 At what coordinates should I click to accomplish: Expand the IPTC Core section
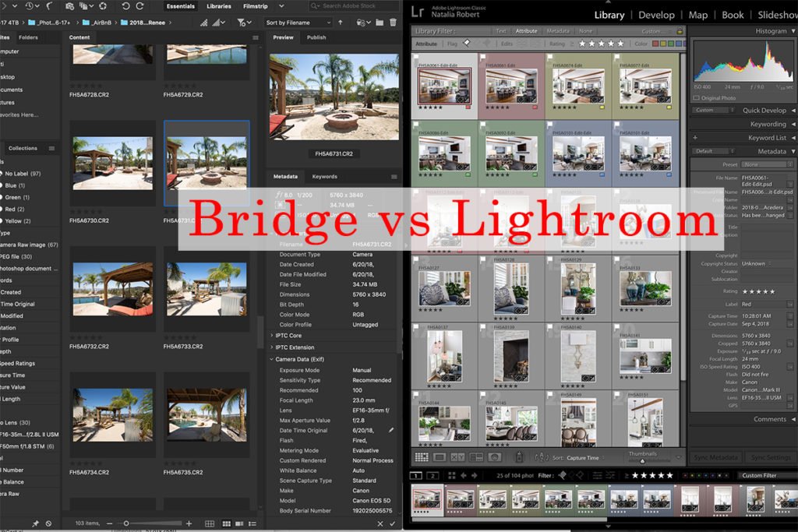point(288,336)
